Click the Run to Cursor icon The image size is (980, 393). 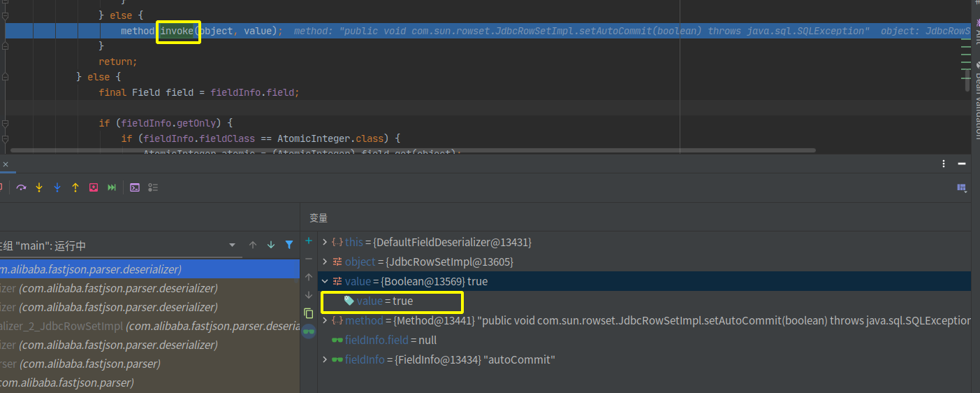(x=112, y=187)
